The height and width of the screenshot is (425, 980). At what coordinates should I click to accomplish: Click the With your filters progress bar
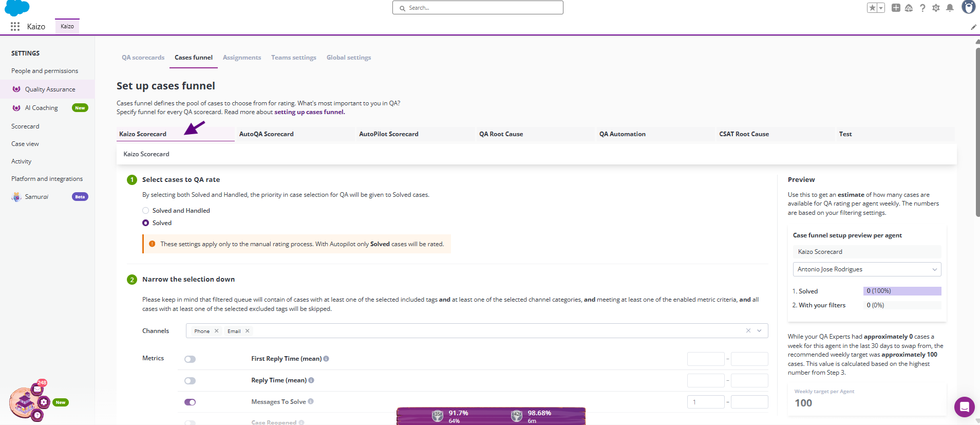(x=902, y=305)
